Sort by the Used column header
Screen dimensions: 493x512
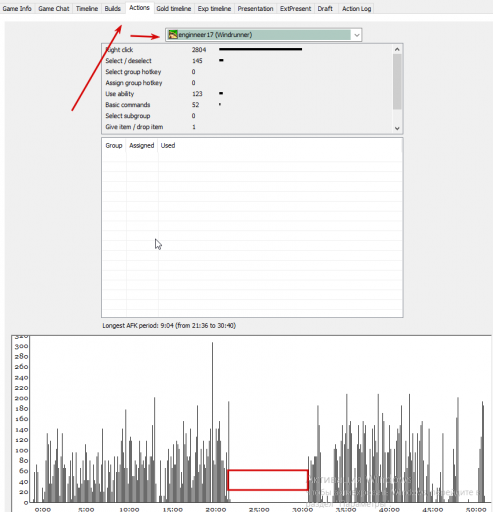pos(168,145)
